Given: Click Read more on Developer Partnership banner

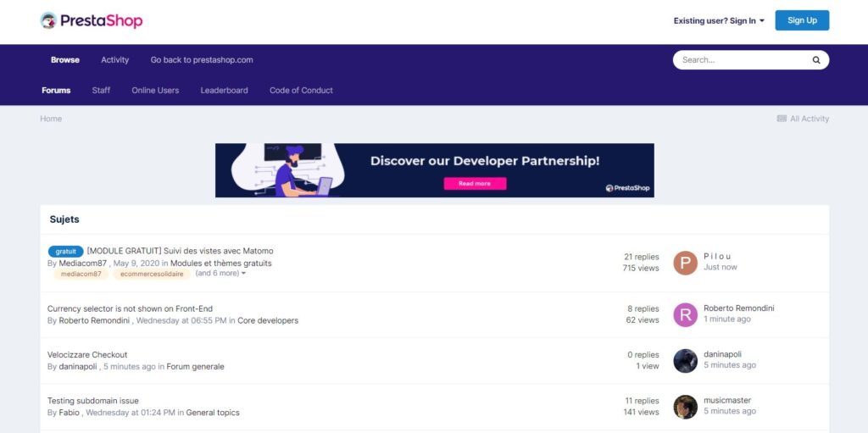Looking at the screenshot, I should 475,183.
